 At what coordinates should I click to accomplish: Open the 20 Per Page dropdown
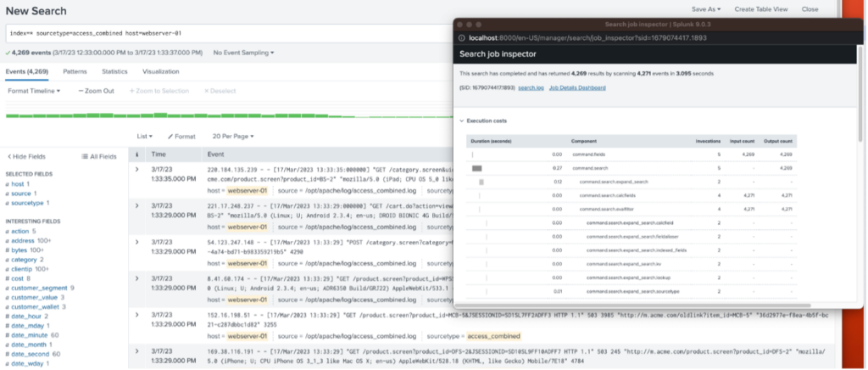coord(233,137)
